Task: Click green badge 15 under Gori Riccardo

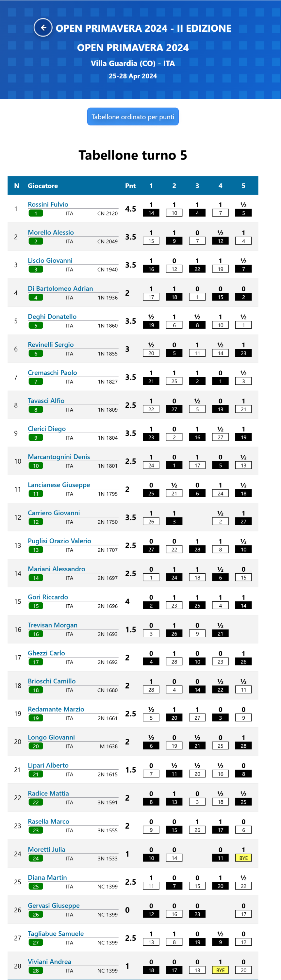Action: [36, 606]
